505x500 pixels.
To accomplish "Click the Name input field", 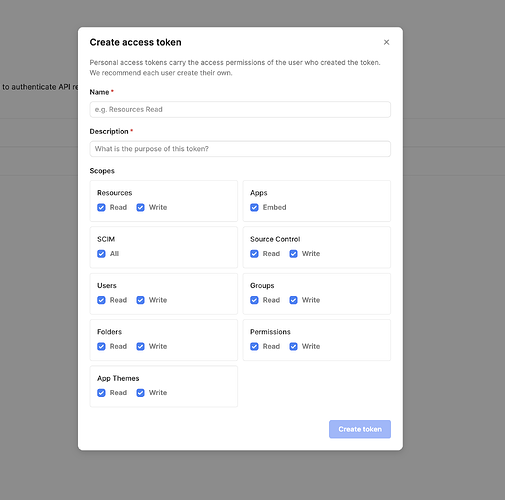I will click(240, 109).
